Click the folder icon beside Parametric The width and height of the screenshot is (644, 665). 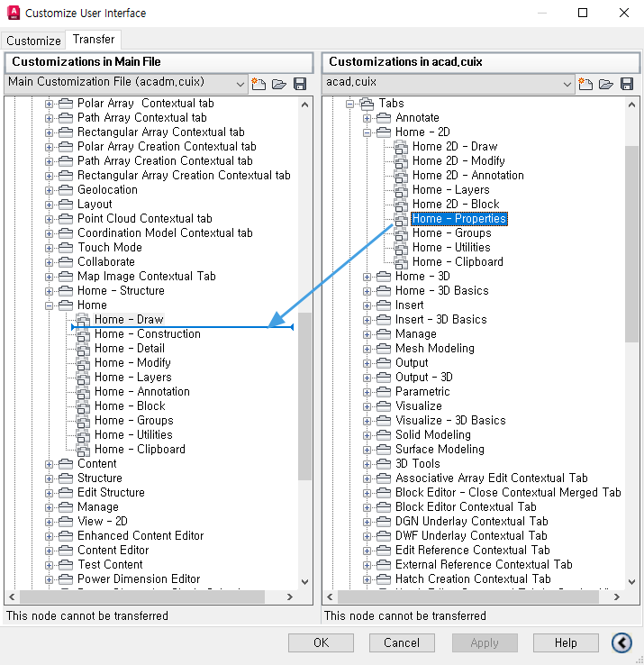click(384, 392)
